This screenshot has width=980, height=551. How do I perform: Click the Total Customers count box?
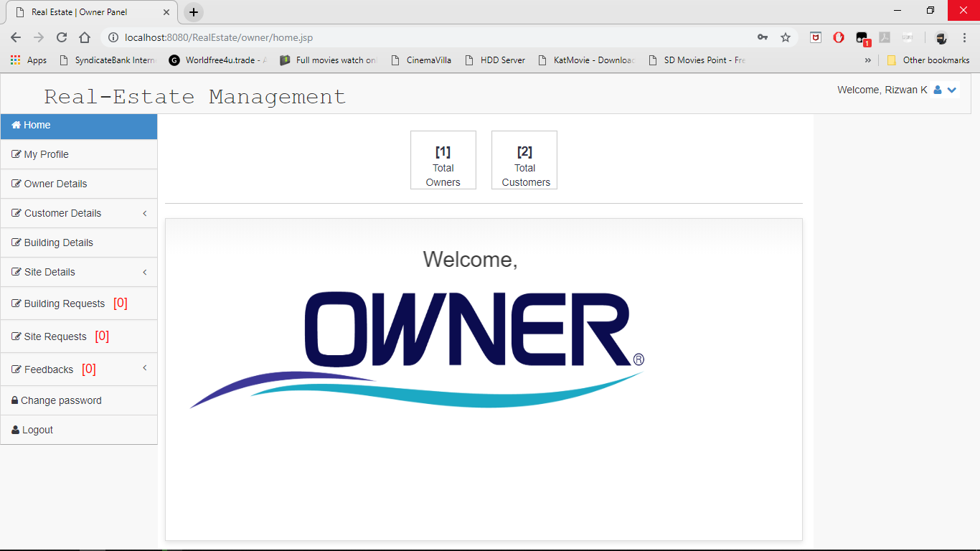click(524, 160)
